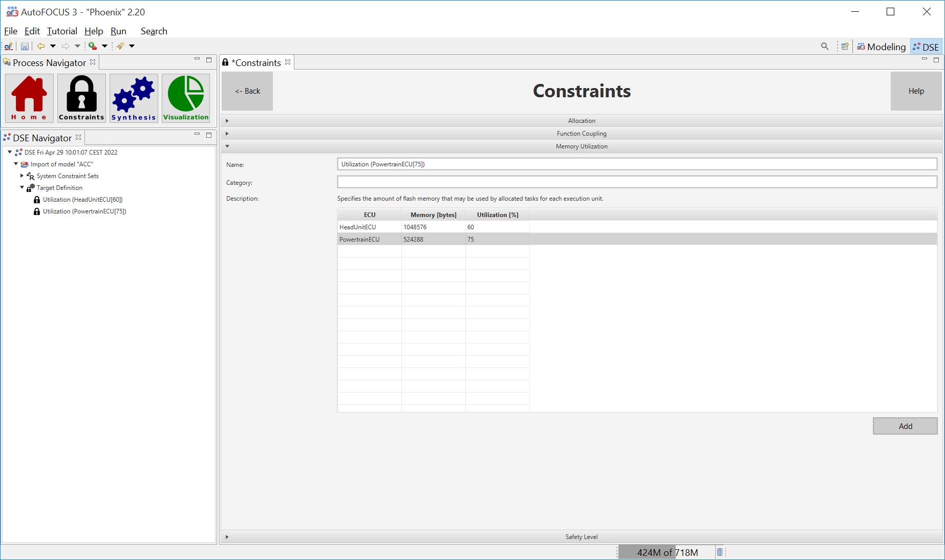This screenshot has width=945, height=560.
Task: Open the pen nib dropdown arrow
Action: pyautogui.click(x=132, y=46)
